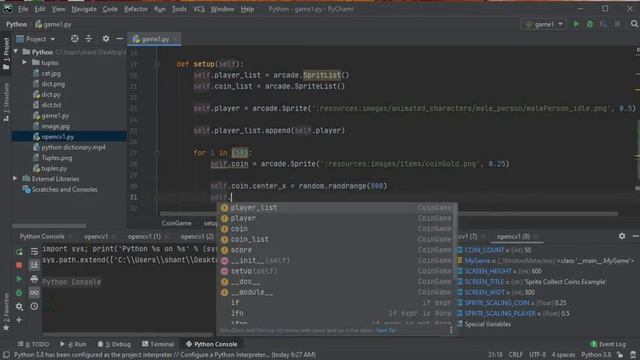Click the lock icon in status bar
The width and height of the screenshot is (640, 360).
pyautogui.click(x=620, y=355)
